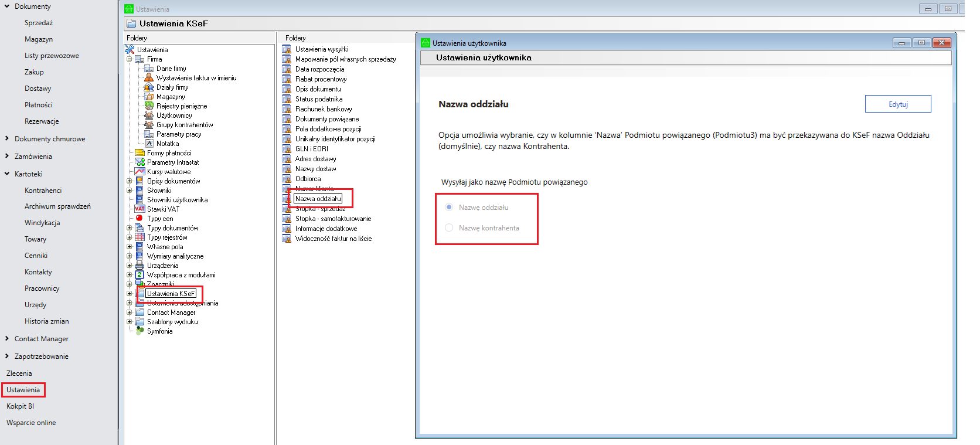Select 'Ustawienia wysyłki' in the folder list
980x445 pixels.
tap(322, 49)
